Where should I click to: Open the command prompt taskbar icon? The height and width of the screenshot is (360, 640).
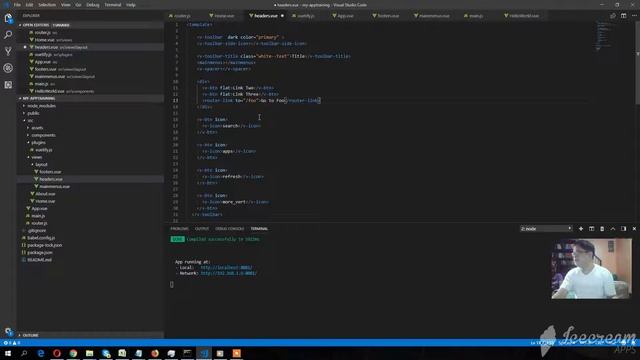click(x=187, y=353)
